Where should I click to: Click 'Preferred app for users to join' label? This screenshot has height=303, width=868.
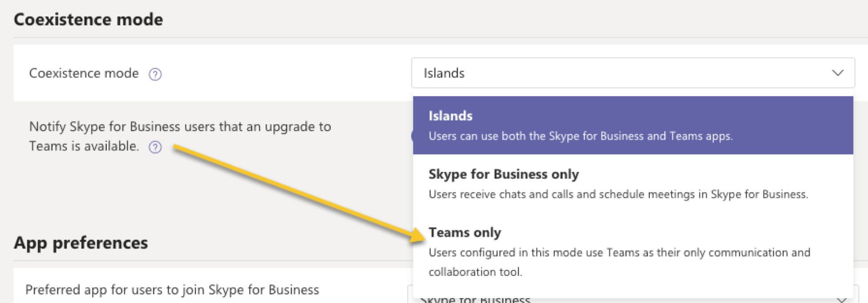point(172,290)
